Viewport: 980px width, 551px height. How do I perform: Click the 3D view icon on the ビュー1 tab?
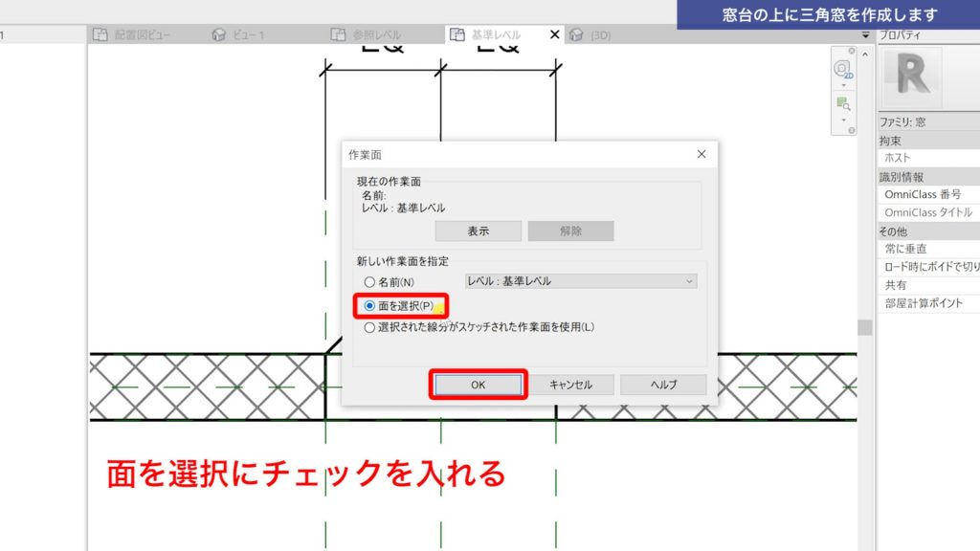(218, 33)
